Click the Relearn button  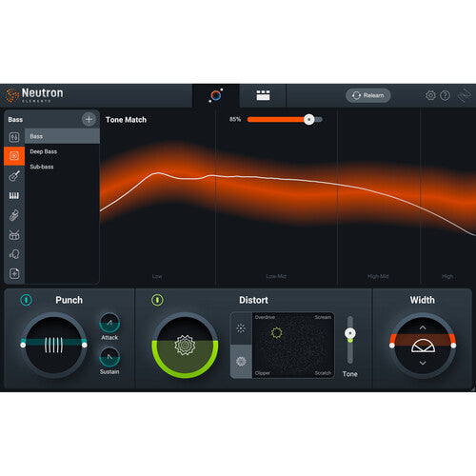click(368, 95)
